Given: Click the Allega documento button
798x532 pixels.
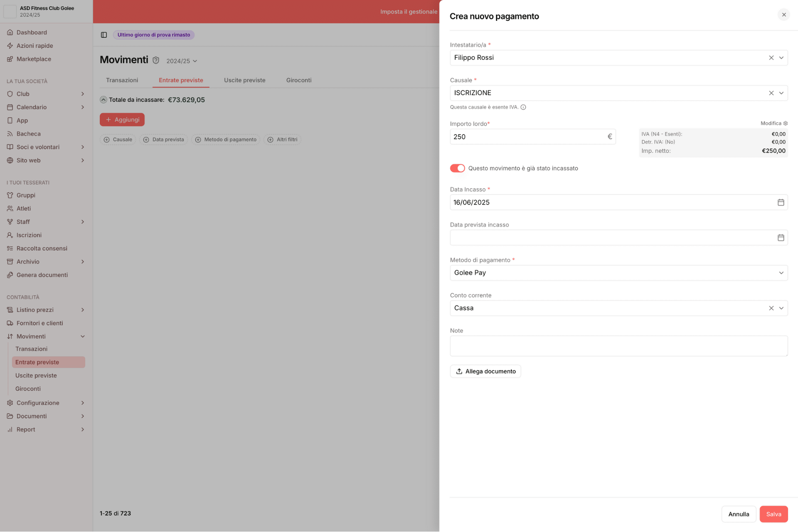Looking at the screenshot, I should click(x=485, y=371).
